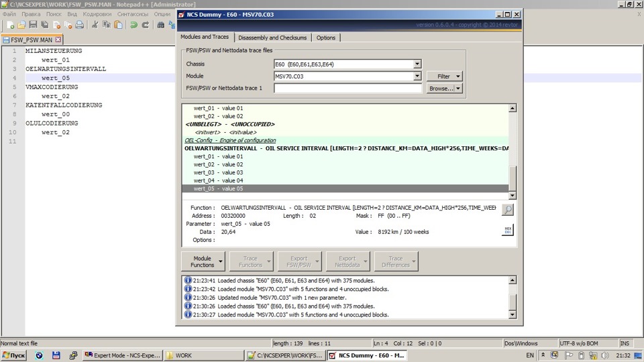Viewport: 644px width, 362px height.
Task: Click the Paste clipboard icon in Notepad++
Action: pyautogui.click(x=118, y=25)
